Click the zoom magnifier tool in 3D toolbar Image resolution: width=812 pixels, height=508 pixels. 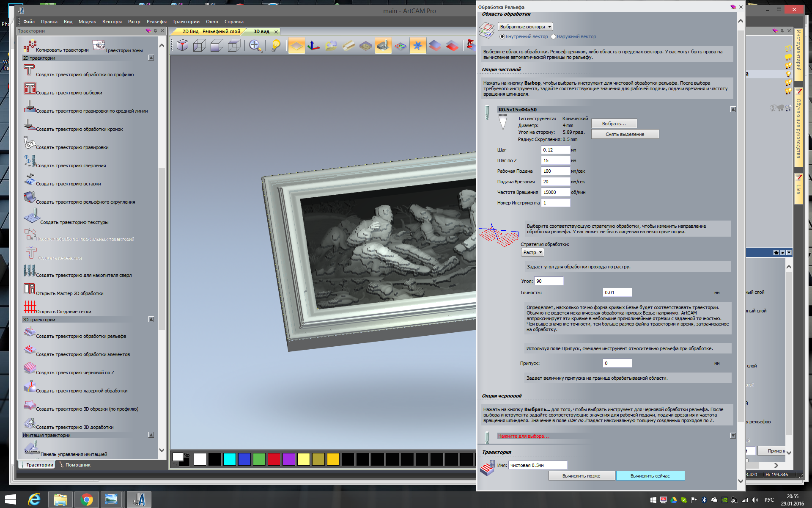coord(255,45)
